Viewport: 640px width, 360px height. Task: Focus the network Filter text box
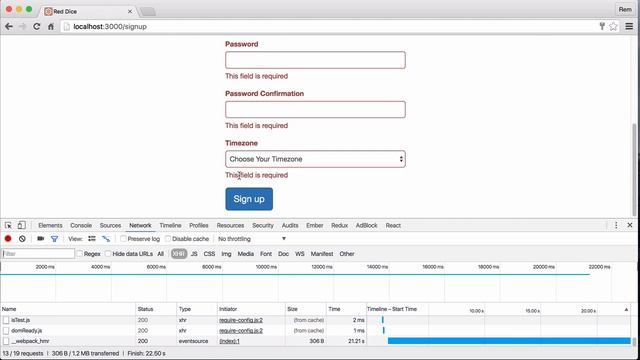pos(38,254)
